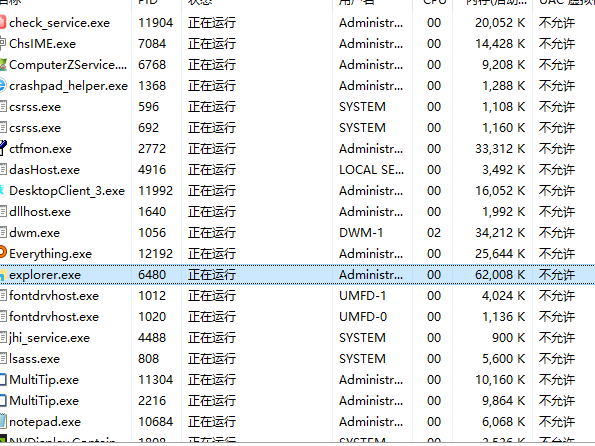Select the check_service.exe process icon
This screenshot has width=595, height=446.
(3, 23)
